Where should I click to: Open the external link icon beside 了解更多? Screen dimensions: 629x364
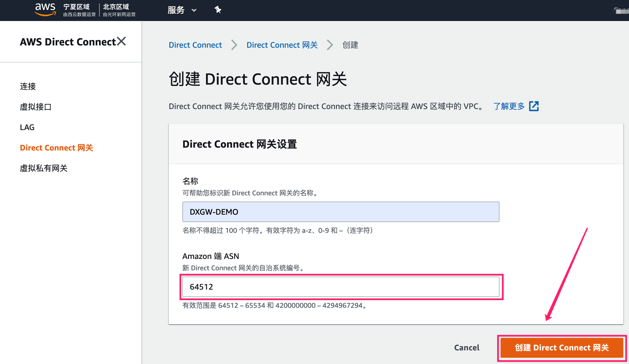pos(534,106)
